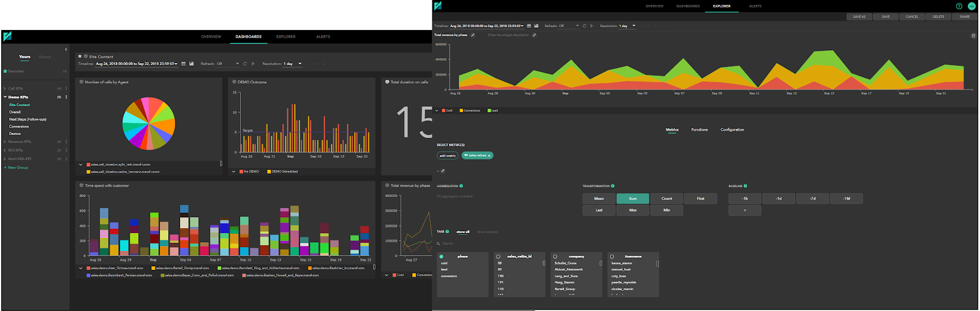
Task: Expand the Revenue KPIs group
Action: 5,142
